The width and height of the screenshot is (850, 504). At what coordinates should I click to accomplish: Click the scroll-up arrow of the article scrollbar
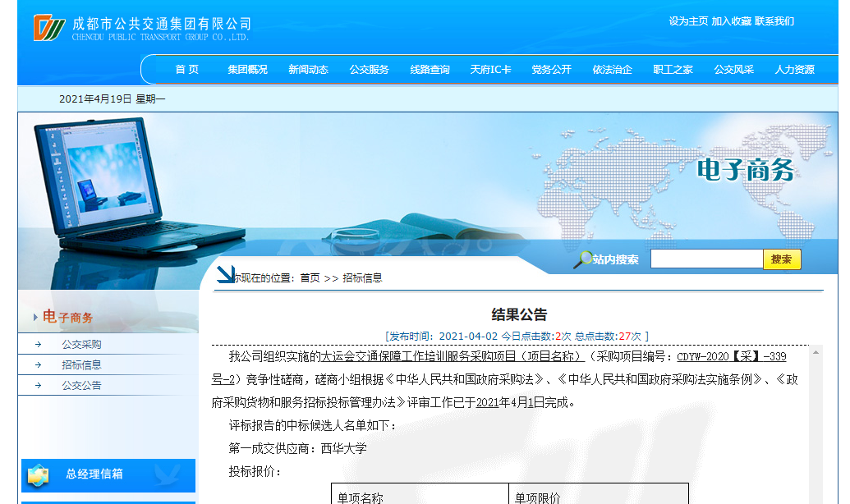point(816,352)
